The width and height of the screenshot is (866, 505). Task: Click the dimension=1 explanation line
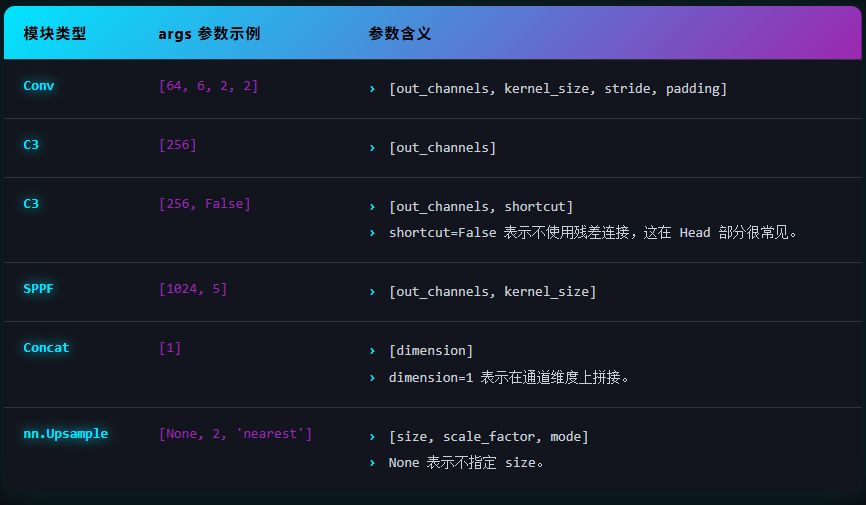[509, 377]
